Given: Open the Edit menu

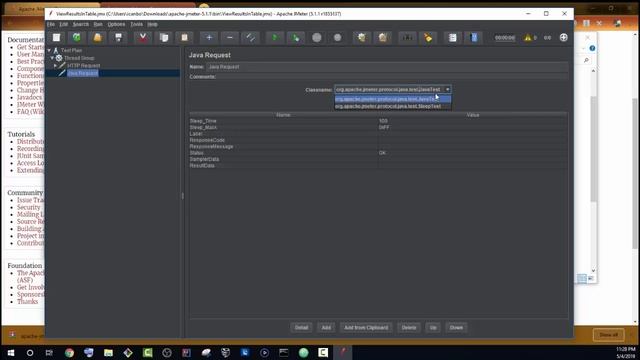Looking at the screenshot, I should (64, 24).
